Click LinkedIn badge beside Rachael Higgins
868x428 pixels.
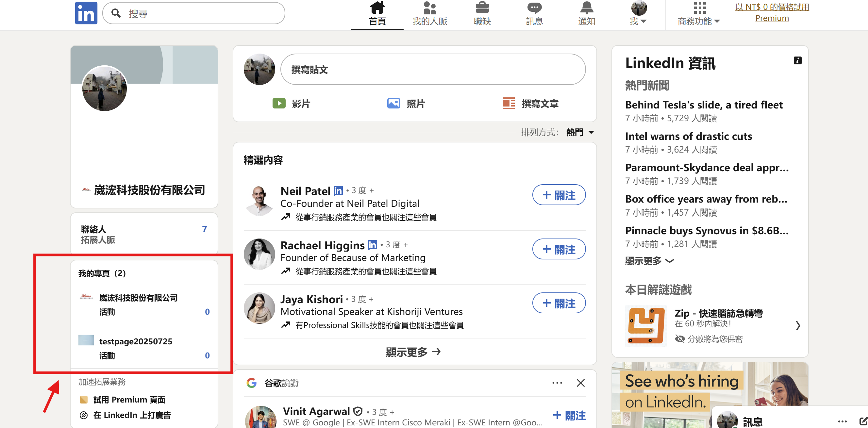(x=372, y=245)
